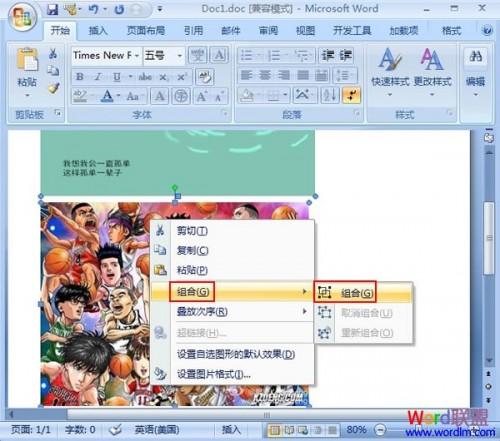Select the Format Painter brush
This screenshot has height=441, width=500.
pyautogui.click(x=53, y=88)
